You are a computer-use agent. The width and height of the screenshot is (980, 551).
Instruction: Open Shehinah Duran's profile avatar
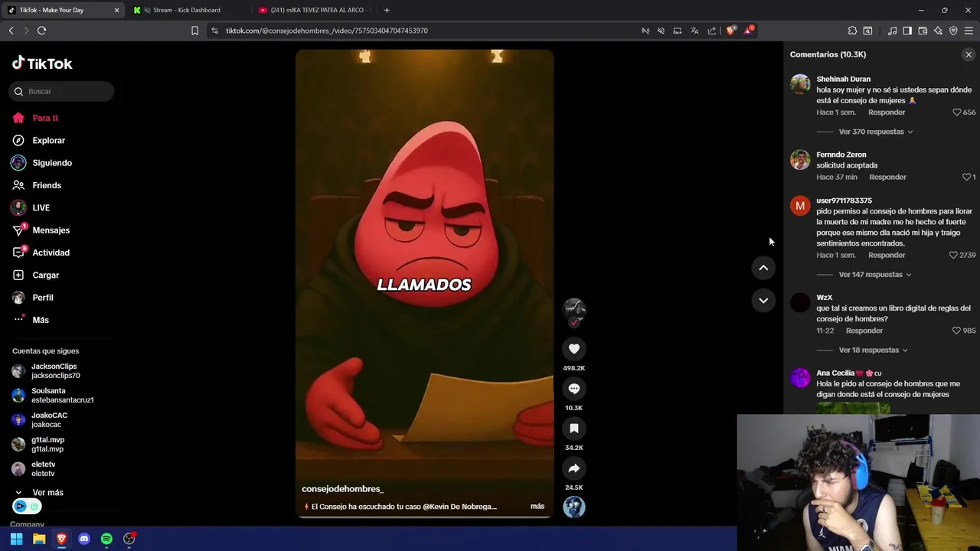coord(800,84)
